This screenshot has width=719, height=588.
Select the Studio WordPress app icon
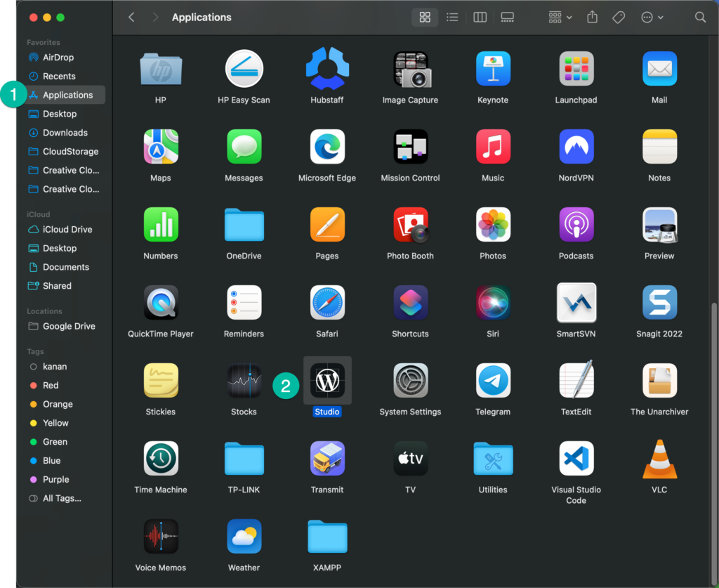(327, 380)
